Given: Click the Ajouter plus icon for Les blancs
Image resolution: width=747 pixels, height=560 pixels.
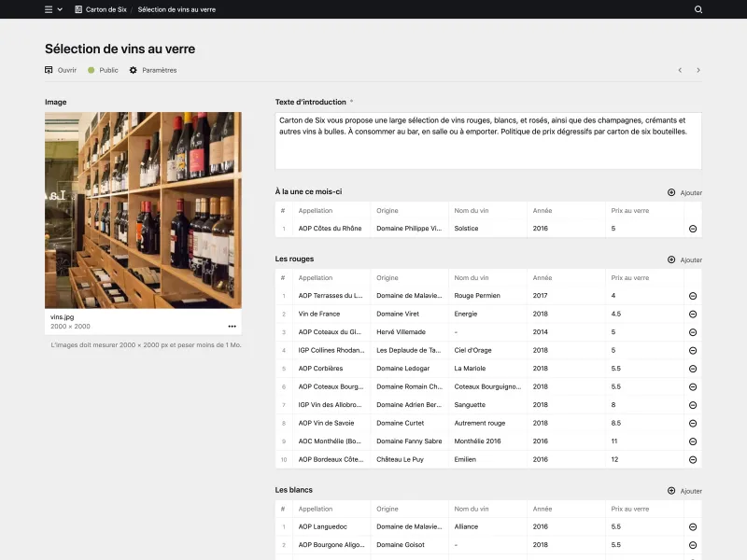Looking at the screenshot, I should 670,490.
